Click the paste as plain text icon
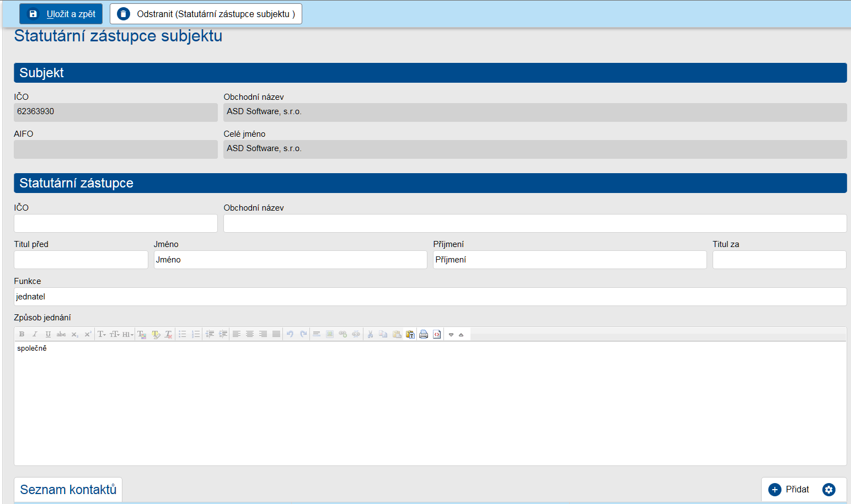The image size is (851, 504). pyautogui.click(x=410, y=334)
